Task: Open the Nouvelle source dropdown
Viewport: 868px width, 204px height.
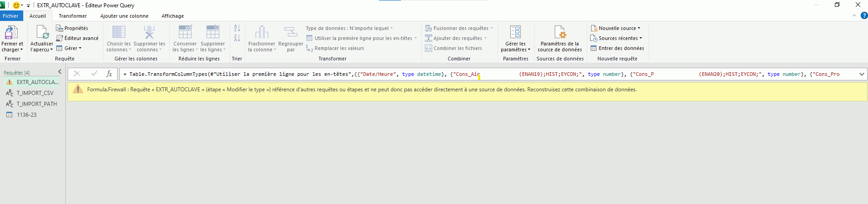Action: click(616, 28)
